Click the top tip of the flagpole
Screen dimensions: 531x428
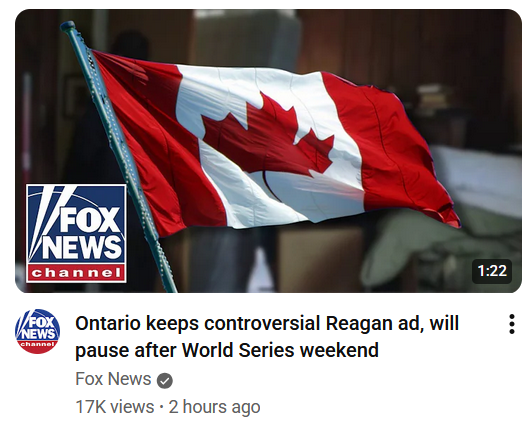coord(68,26)
